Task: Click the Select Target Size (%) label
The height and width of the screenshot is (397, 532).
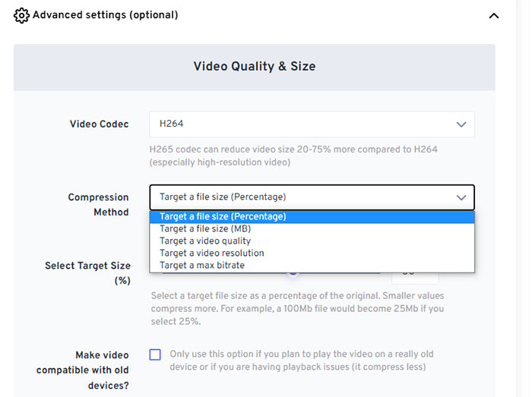Action: click(x=87, y=273)
